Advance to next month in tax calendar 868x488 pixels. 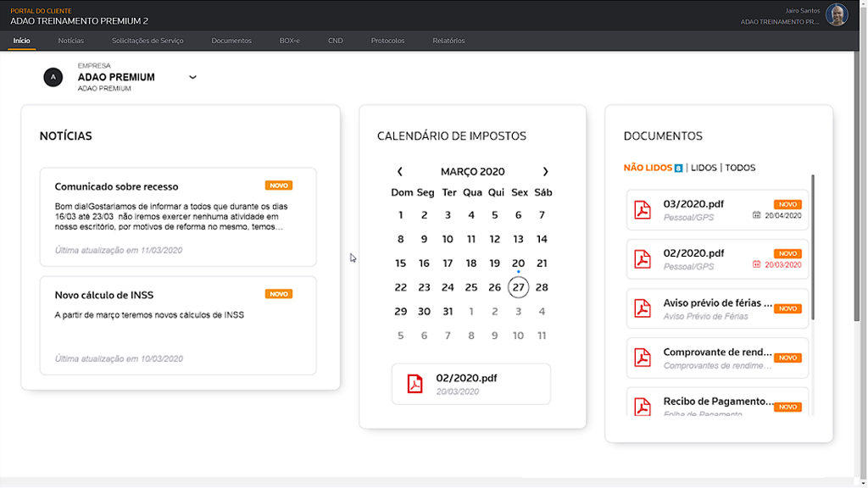coord(545,171)
